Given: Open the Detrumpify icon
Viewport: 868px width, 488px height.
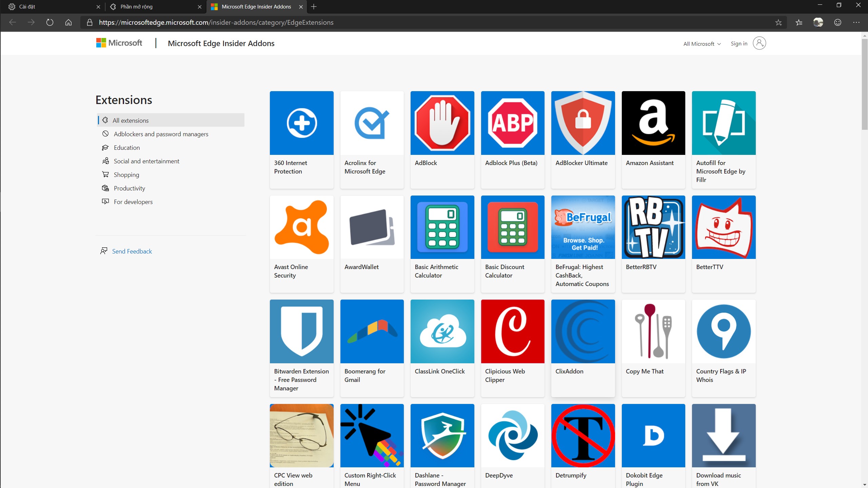Looking at the screenshot, I should [583, 435].
